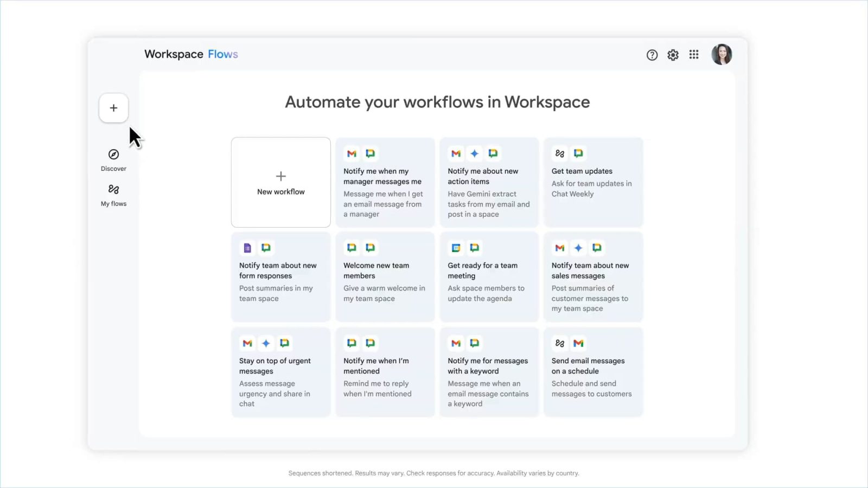Click the Forms icon on the form responses card
The height and width of the screenshot is (488, 868).
[247, 247]
